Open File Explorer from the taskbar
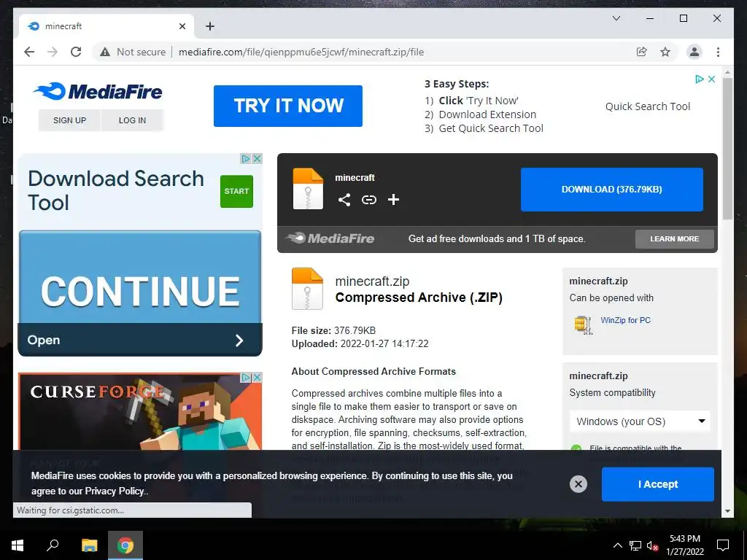Image resolution: width=747 pixels, height=560 pixels. click(x=89, y=545)
